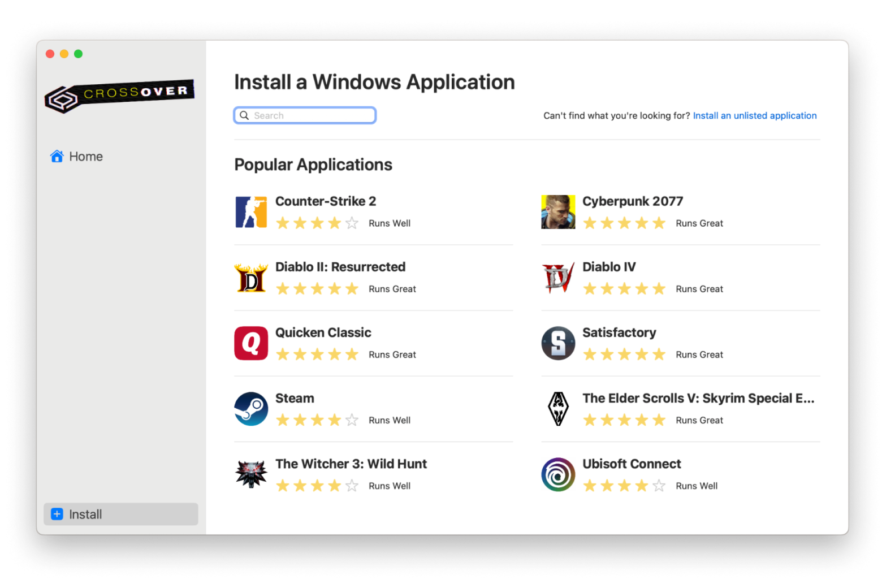
Task: Open the Install an unlisted application link
Action: [755, 115]
